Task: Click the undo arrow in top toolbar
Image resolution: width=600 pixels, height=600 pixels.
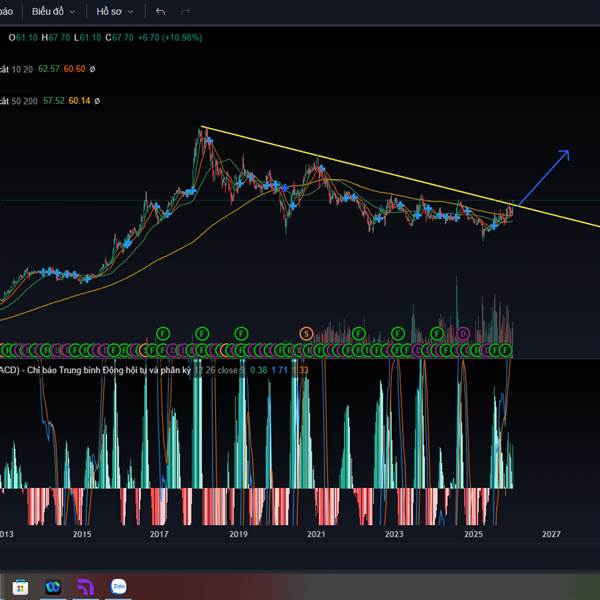Action: 160,12
